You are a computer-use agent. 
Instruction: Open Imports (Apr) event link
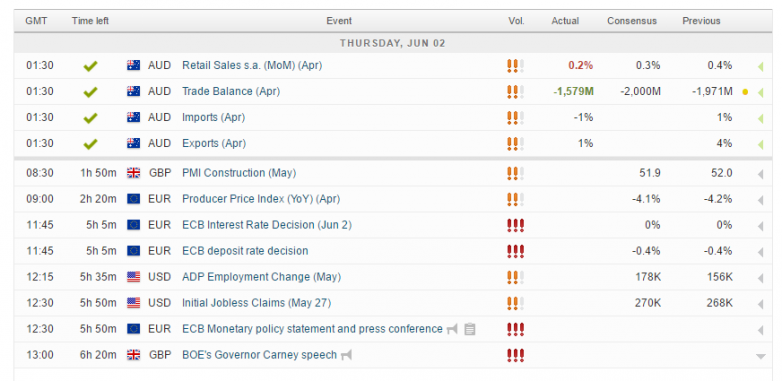[213, 117]
